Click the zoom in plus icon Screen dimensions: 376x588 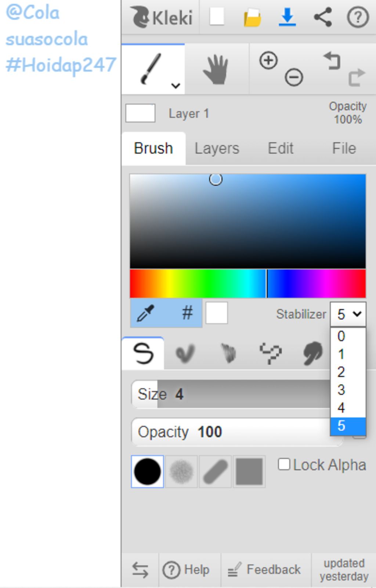(x=268, y=61)
